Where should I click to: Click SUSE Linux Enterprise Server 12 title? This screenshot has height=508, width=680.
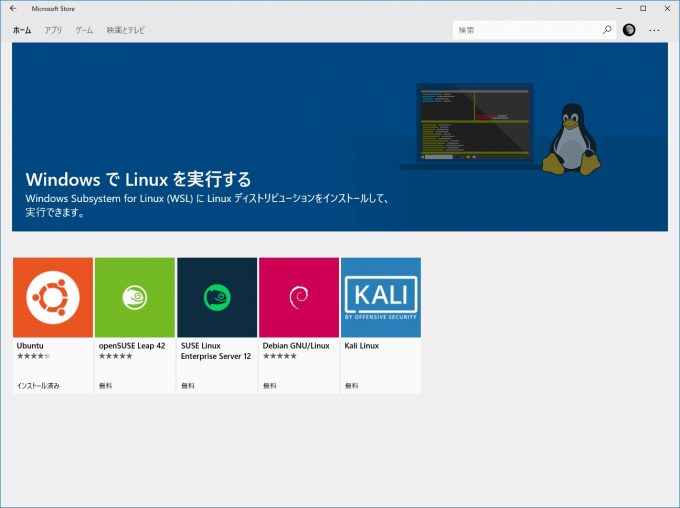pos(216,351)
